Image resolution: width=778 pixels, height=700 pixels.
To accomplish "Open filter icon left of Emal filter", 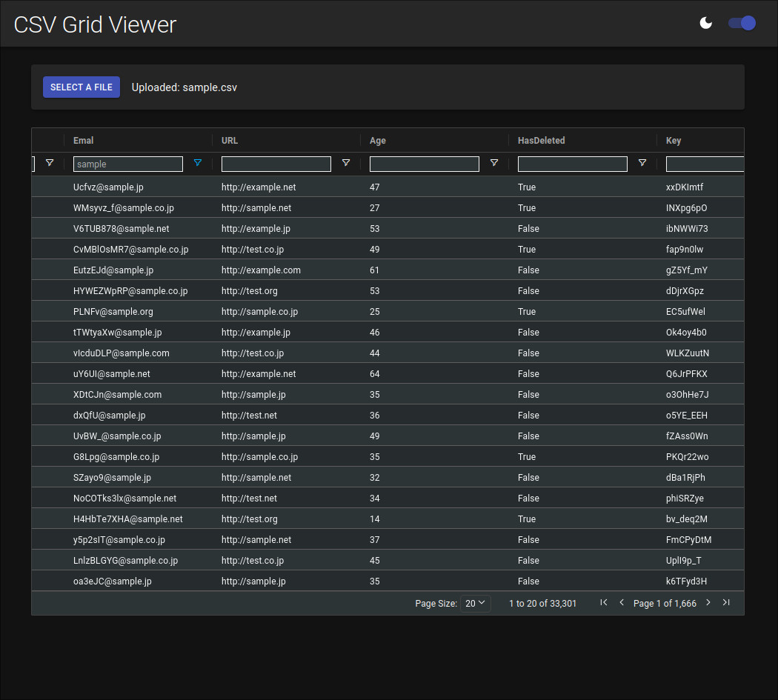I will [x=50, y=163].
